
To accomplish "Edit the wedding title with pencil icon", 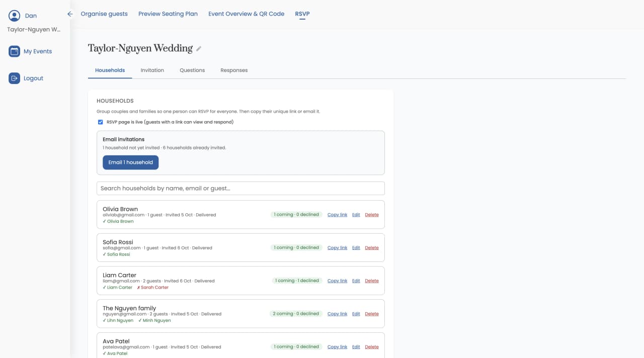I will [x=199, y=49].
